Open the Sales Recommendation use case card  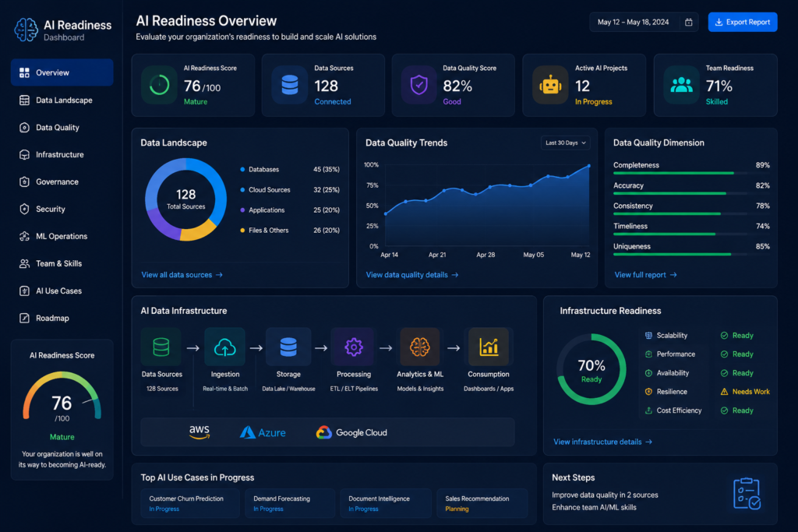(482, 503)
